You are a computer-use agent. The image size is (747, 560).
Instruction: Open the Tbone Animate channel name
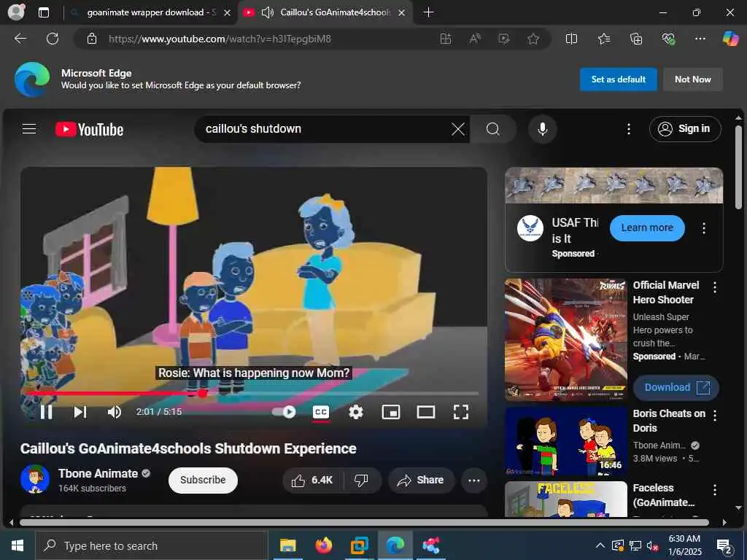(98, 473)
